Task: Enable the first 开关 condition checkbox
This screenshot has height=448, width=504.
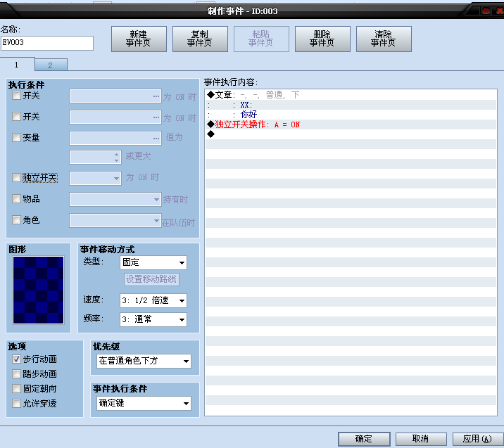Action: 16,96
